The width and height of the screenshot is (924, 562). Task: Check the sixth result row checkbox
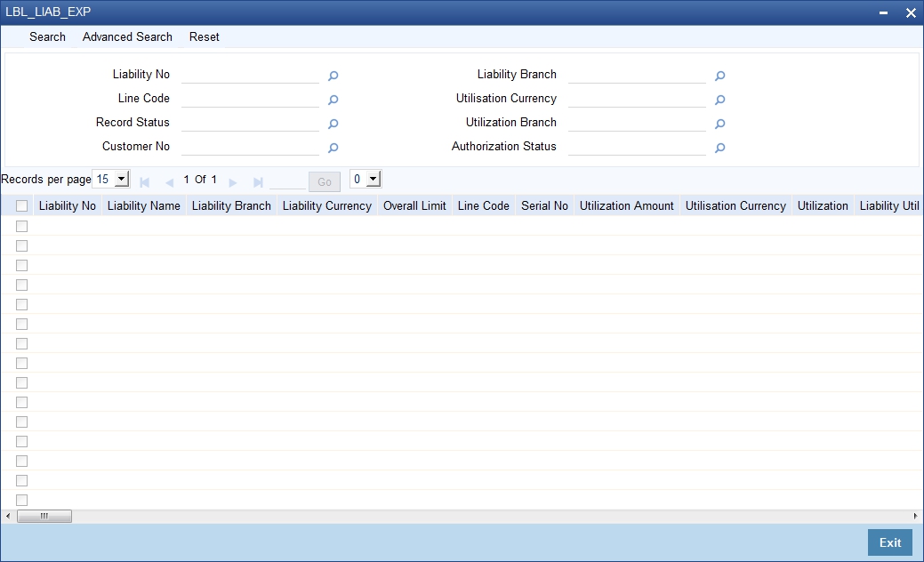pos(22,324)
